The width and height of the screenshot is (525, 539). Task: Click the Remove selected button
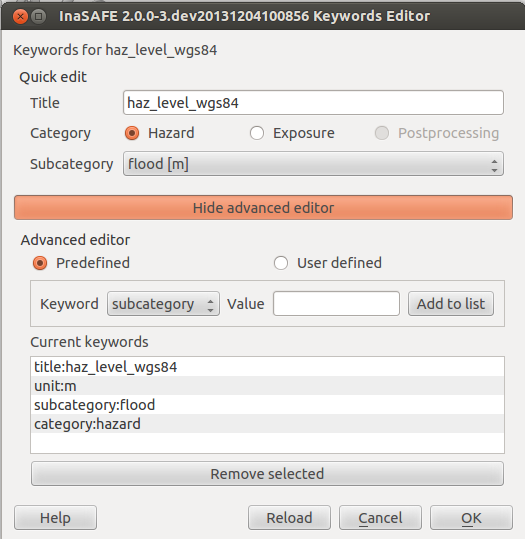coord(267,474)
